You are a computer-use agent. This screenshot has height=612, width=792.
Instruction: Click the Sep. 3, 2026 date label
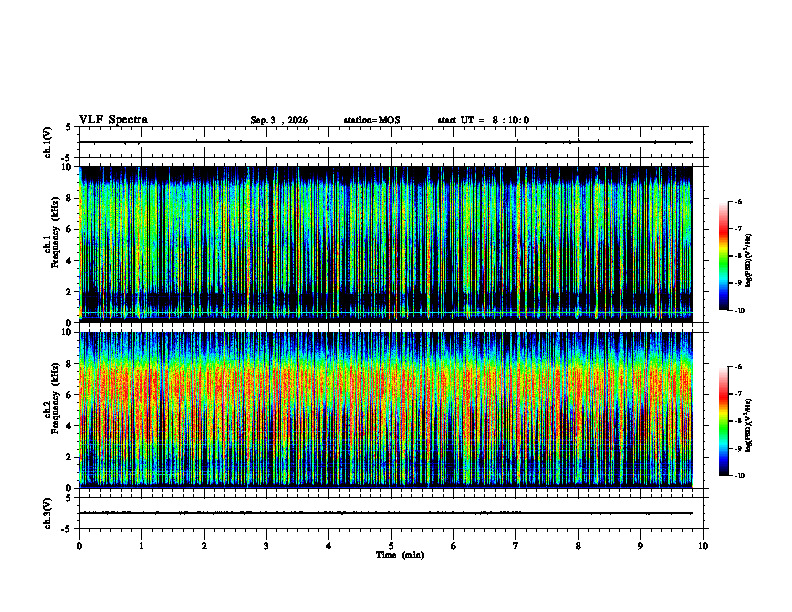279,120
